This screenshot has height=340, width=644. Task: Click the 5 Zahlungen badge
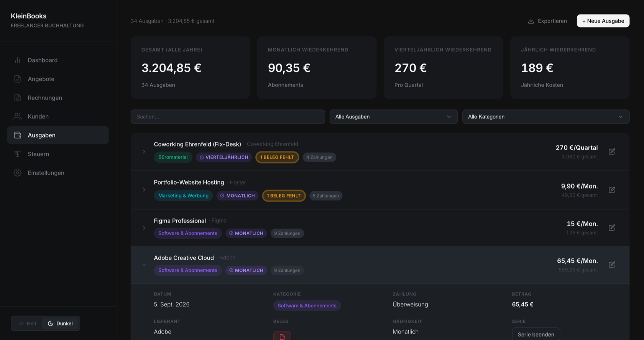click(326, 196)
